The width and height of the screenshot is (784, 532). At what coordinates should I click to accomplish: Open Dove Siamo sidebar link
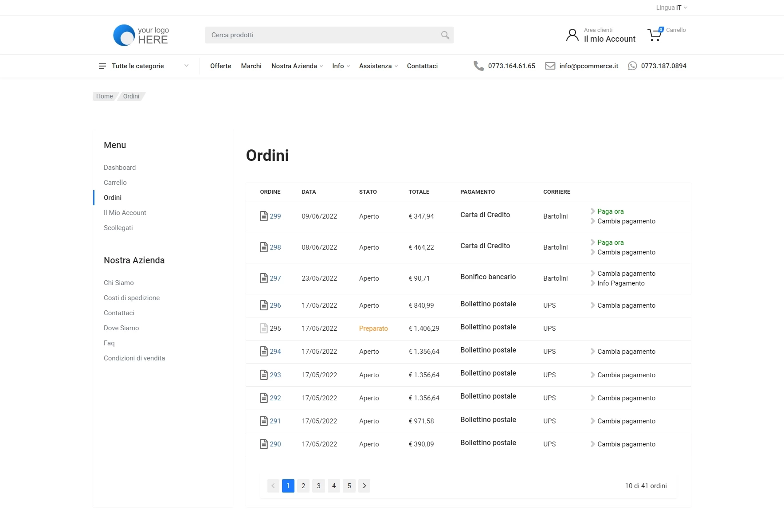pyautogui.click(x=122, y=328)
